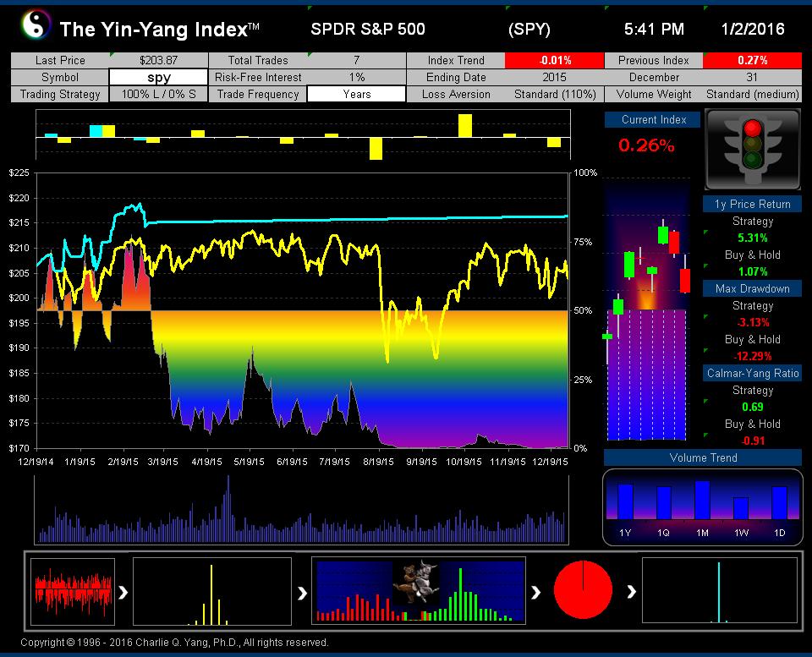
Task: Click the 1Q volume trend bar
Action: pos(664,503)
